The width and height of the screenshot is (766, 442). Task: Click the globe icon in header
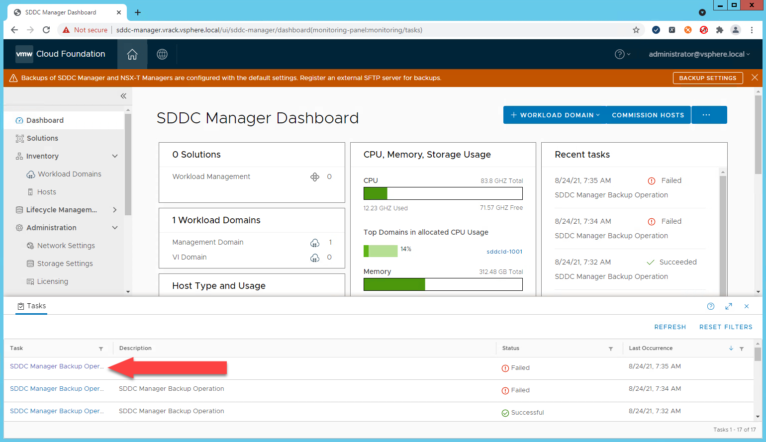(162, 54)
